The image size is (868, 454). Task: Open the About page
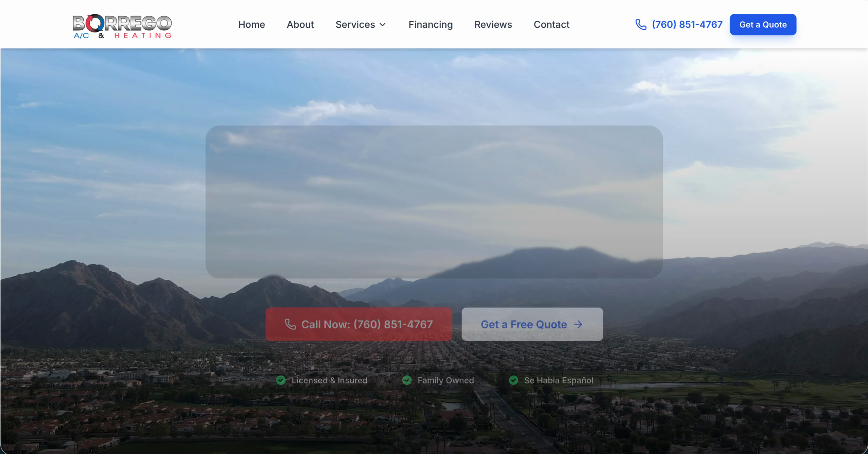(x=300, y=24)
